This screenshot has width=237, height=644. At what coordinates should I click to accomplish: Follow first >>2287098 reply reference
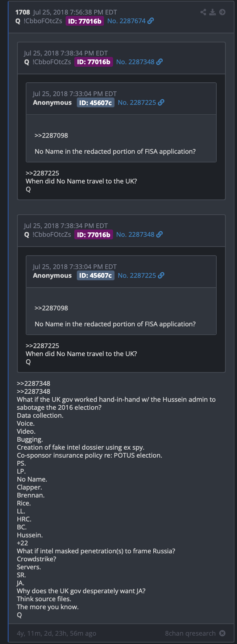51,136
